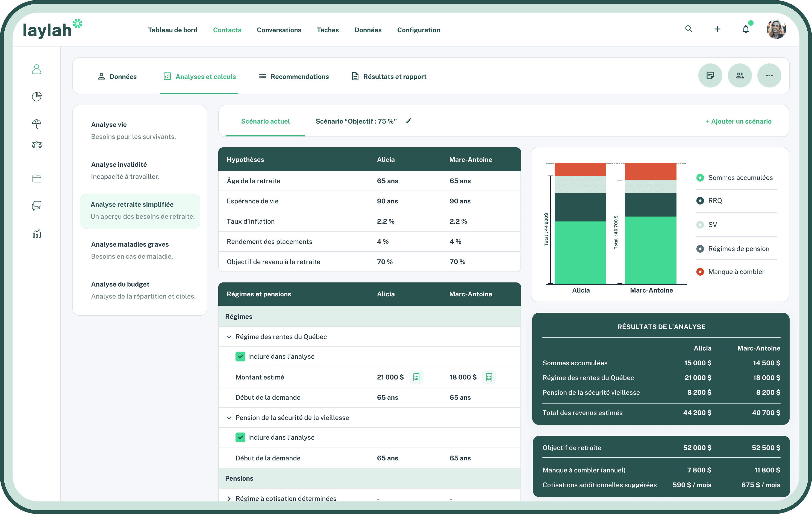Collapse Régime des rentes du Québec
Viewport: 812px width, 514px height.
point(229,337)
